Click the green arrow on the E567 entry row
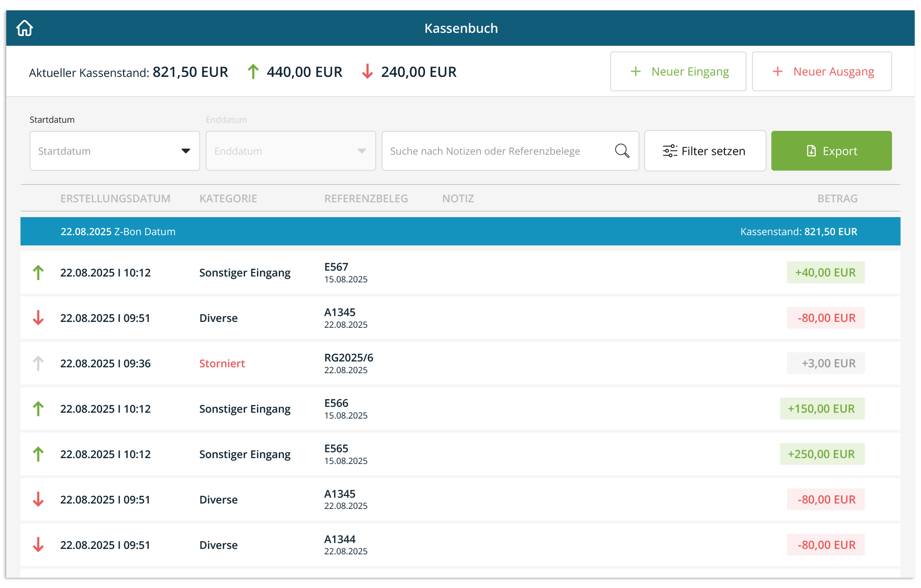 [x=39, y=272]
